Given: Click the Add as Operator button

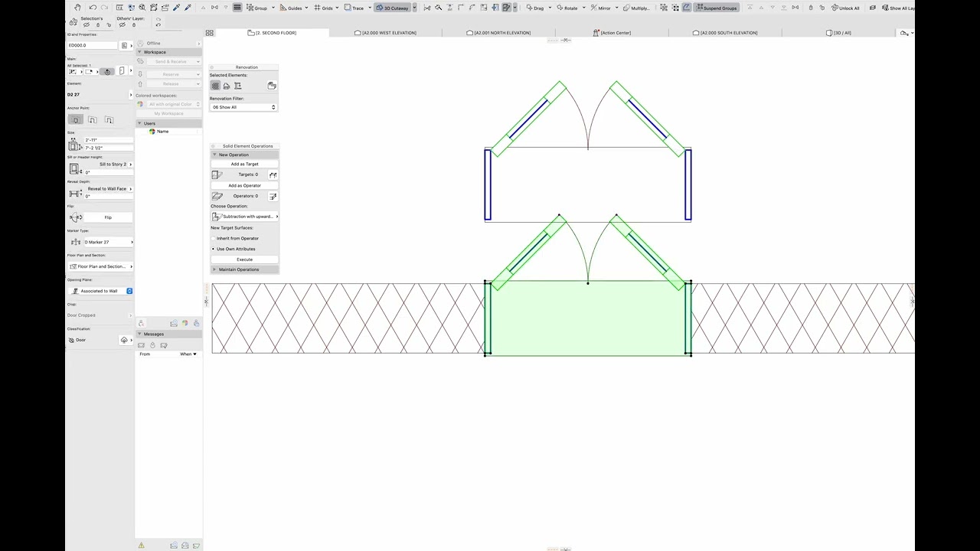Looking at the screenshot, I should coord(244,185).
